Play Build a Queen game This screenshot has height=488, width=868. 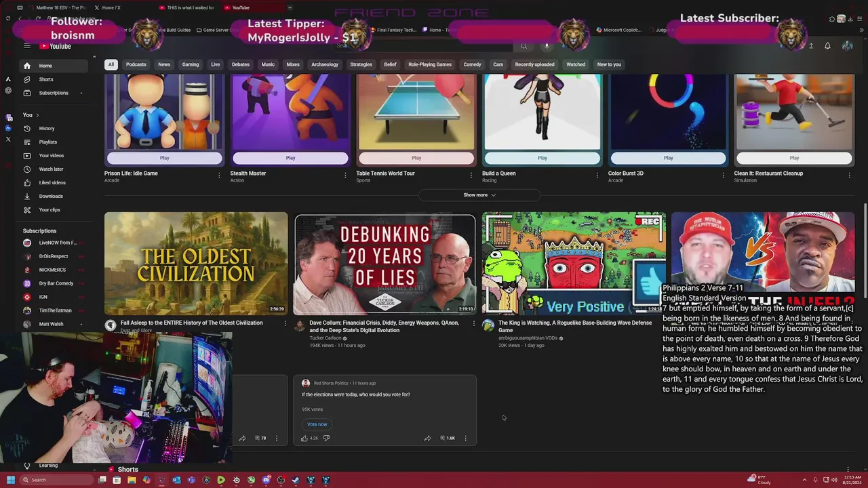(542, 158)
